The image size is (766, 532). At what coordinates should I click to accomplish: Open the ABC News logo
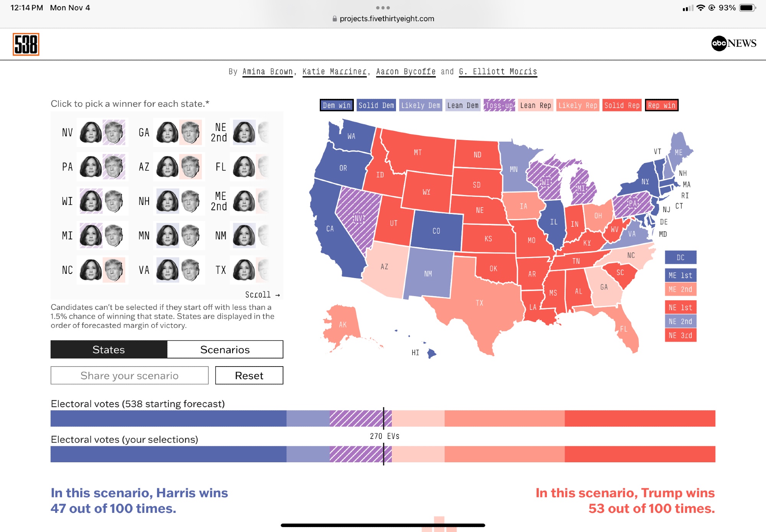click(733, 43)
